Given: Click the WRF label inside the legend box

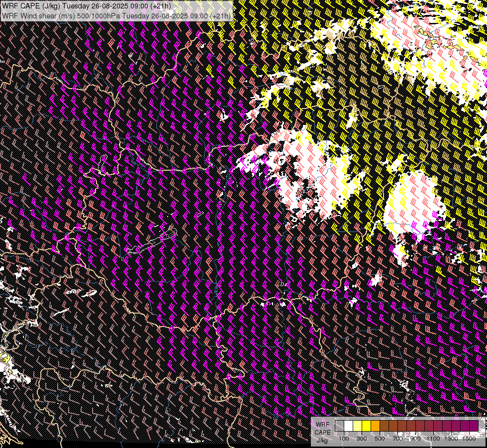Looking at the screenshot, I should pyautogui.click(x=323, y=425).
